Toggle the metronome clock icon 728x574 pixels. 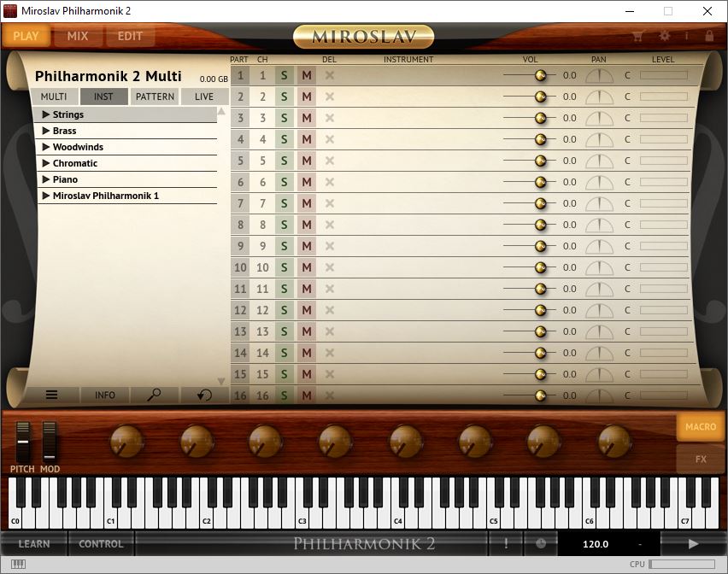(x=541, y=543)
